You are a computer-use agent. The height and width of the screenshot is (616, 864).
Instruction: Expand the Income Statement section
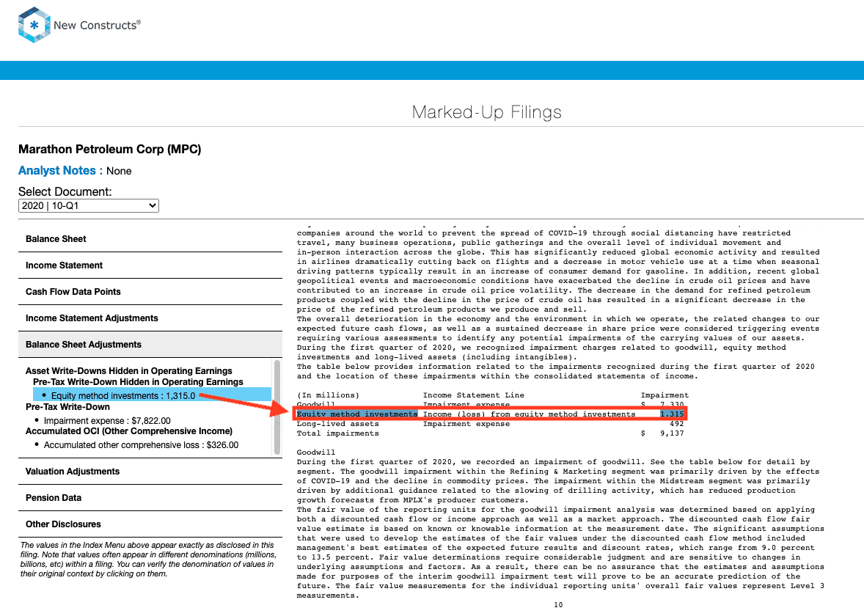150,265
